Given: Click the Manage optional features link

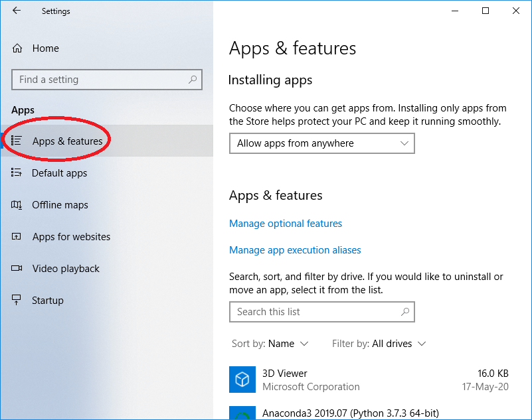Looking at the screenshot, I should [286, 224].
